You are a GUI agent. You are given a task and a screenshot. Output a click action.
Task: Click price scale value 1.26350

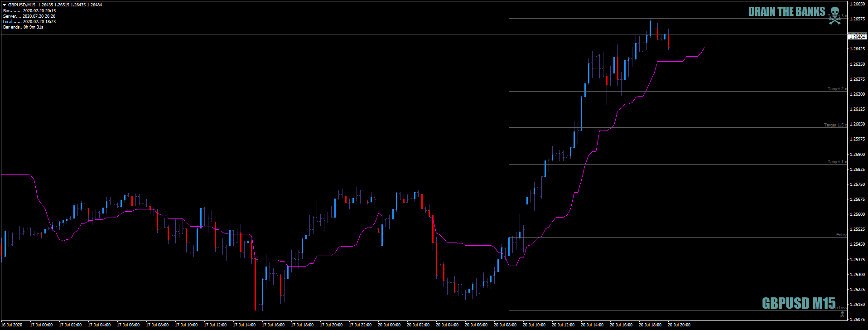(x=858, y=64)
